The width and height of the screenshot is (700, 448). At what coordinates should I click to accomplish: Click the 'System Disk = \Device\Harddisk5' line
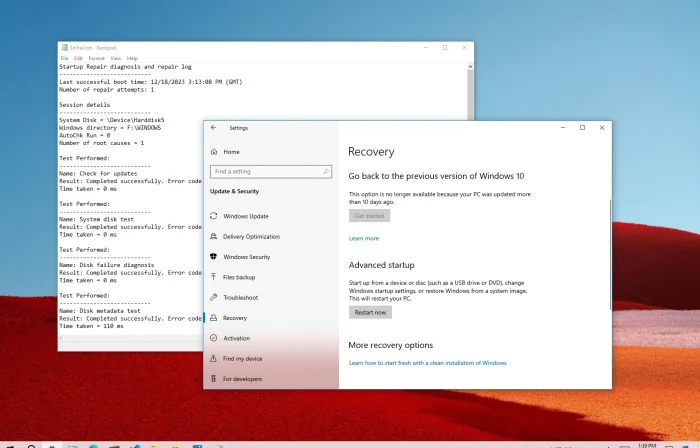[x=112, y=120]
